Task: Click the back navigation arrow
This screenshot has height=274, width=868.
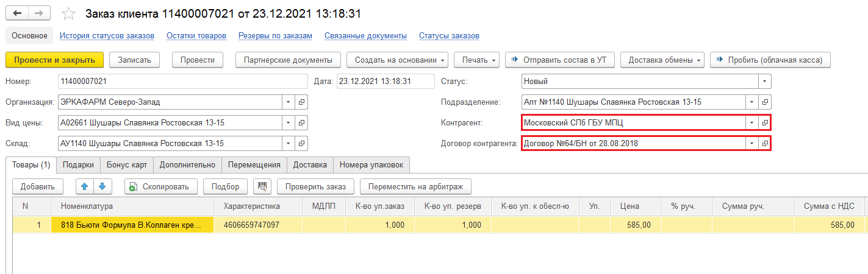Action: click(18, 13)
